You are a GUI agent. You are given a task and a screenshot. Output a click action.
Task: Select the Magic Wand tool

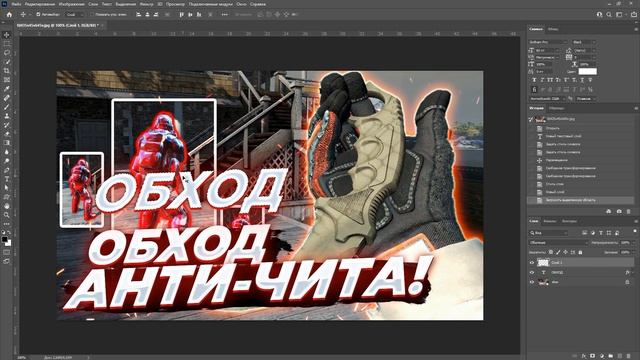click(7, 62)
